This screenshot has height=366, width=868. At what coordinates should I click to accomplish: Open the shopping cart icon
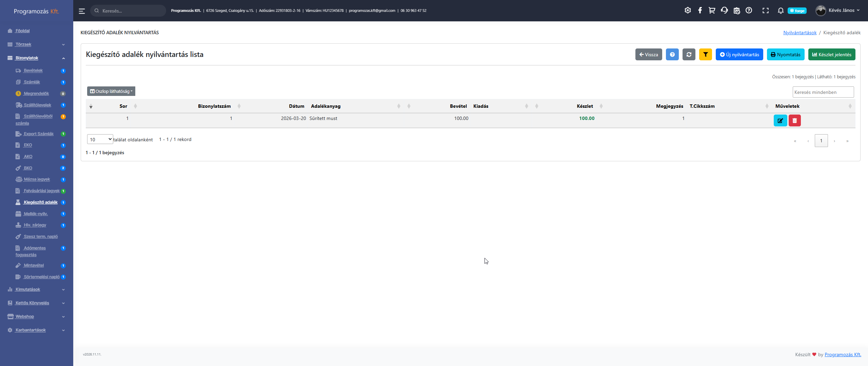(712, 11)
